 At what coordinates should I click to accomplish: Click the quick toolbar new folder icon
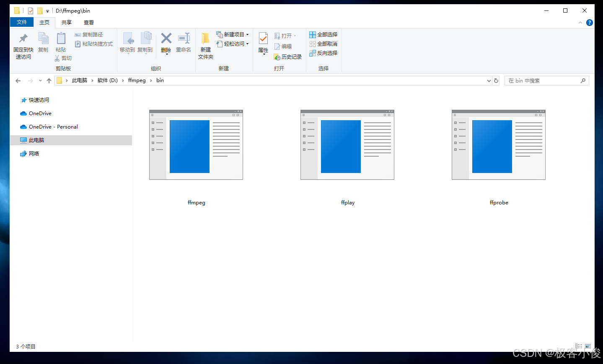click(x=40, y=11)
